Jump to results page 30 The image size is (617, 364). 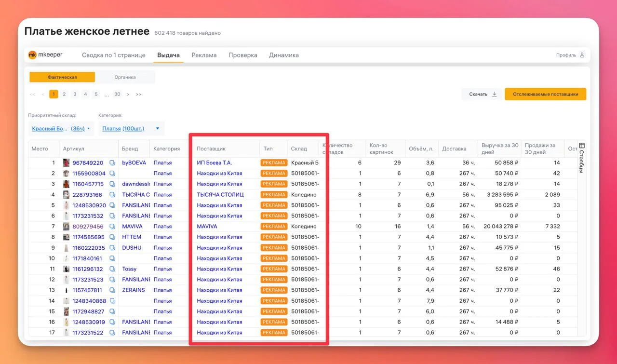(x=117, y=94)
